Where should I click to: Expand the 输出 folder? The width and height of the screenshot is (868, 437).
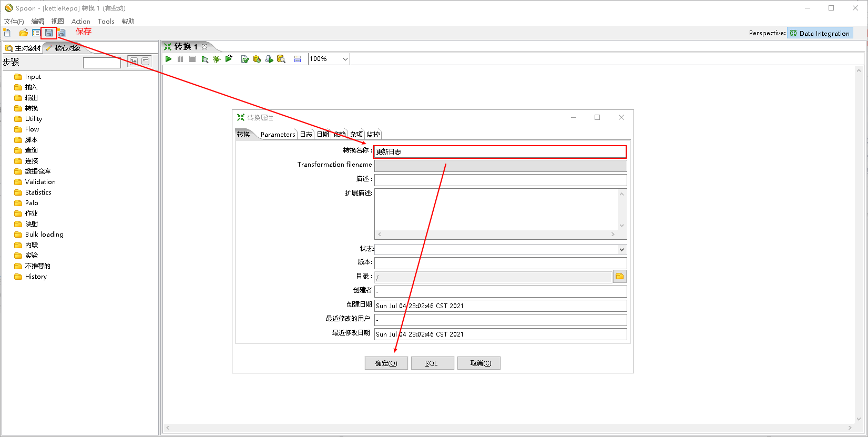point(26,98)
